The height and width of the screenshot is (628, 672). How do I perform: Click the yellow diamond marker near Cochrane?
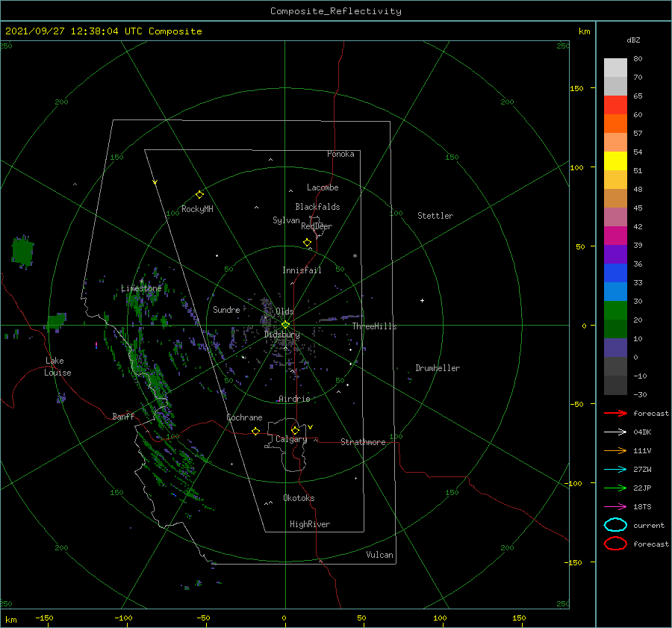255,431
